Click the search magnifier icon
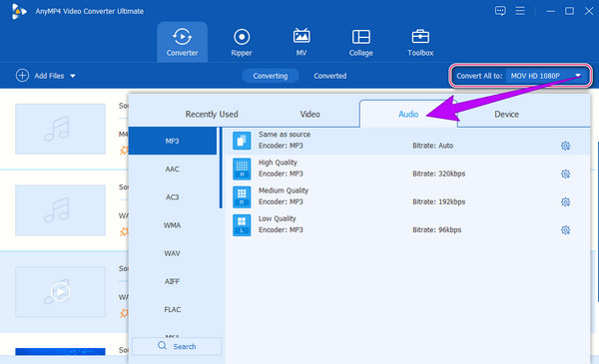 click(162, 346)
